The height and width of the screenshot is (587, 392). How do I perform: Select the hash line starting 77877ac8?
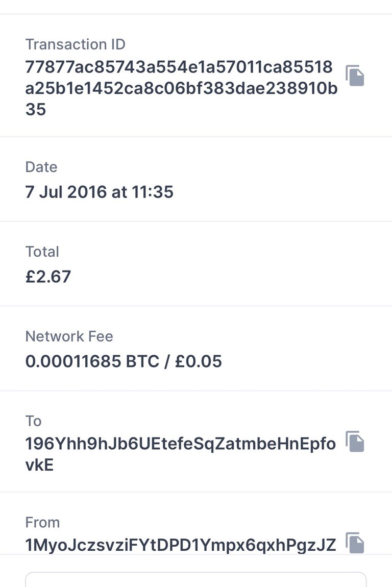tap(179, 67)
